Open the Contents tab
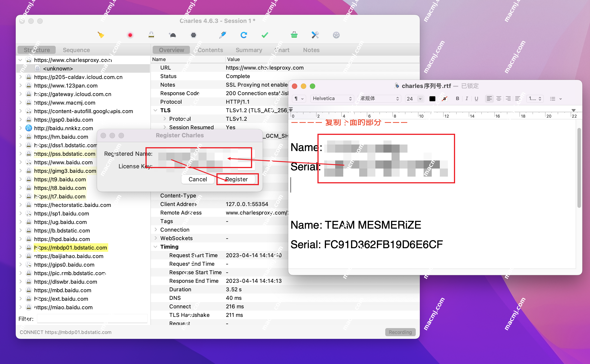Image resolution: width=590 pixels, height=364 pixels. (210, 50)
